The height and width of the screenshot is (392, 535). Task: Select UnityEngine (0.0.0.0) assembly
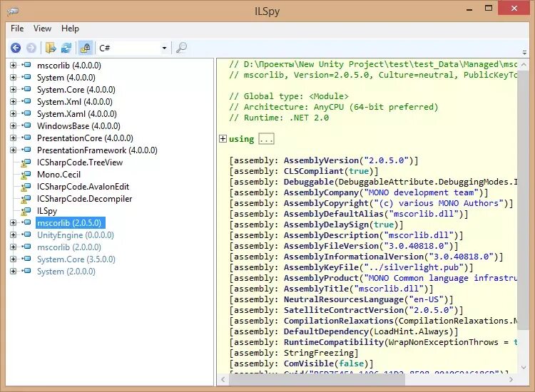click(76, 235)
